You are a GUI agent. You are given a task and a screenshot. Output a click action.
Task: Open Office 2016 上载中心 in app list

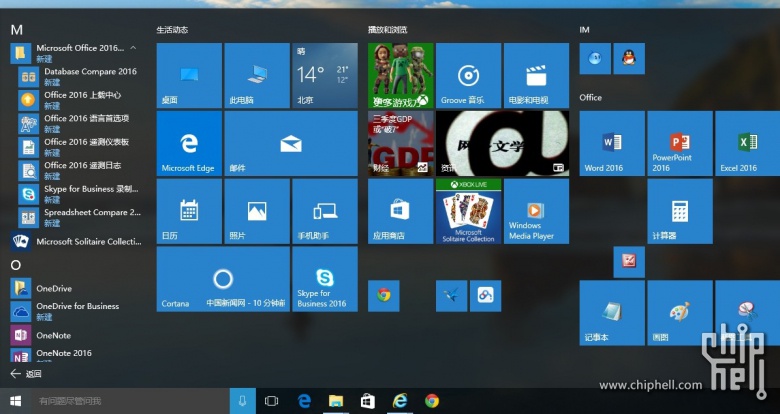pos(81,100)
